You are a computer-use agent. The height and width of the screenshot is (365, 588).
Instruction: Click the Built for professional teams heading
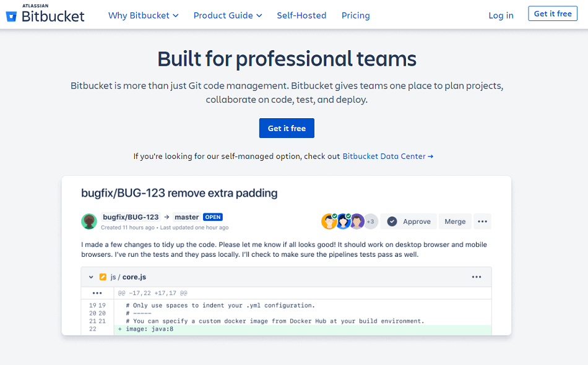[287, 59]
